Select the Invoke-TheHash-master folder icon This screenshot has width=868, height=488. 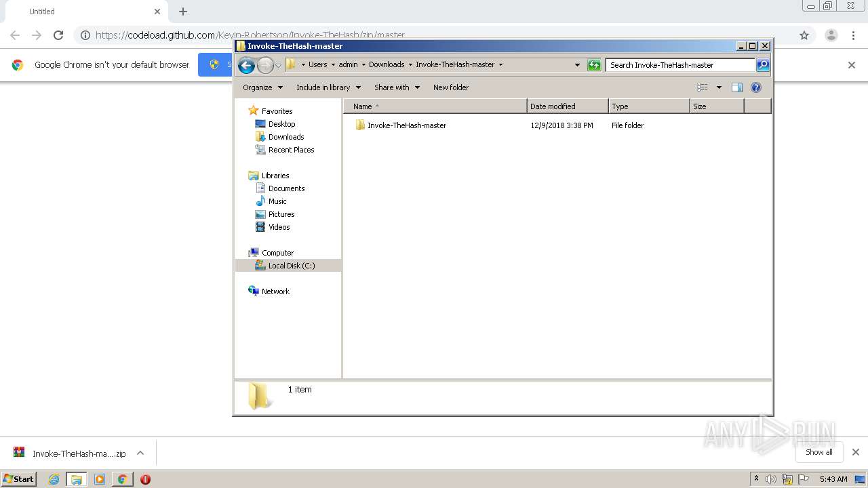point(360,125)
